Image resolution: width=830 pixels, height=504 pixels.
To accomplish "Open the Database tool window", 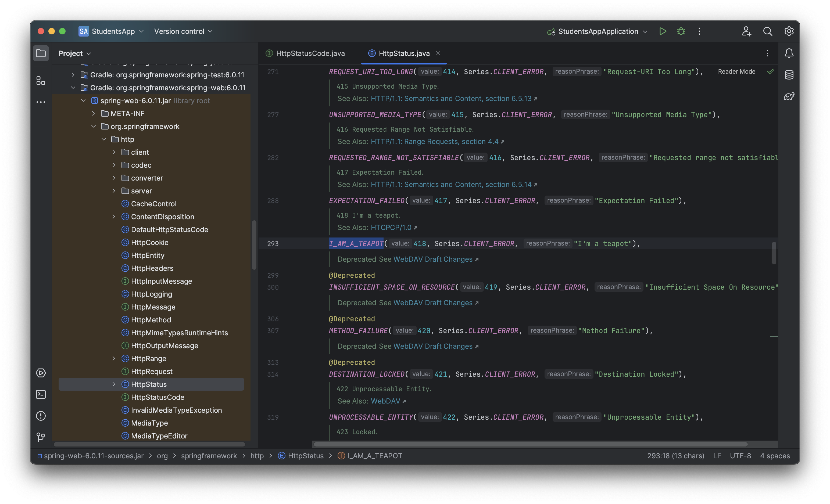I will click(789, 75).
